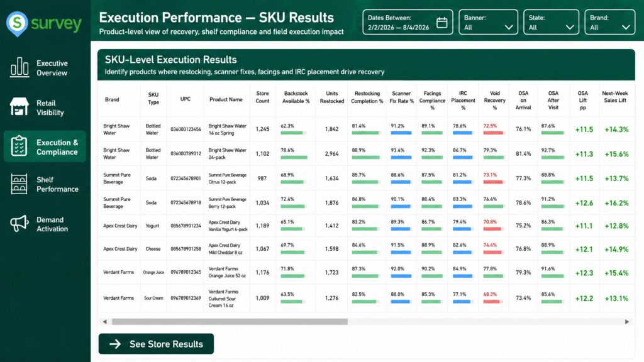Screen dimensions: 644x362
Task: Click the Executive Overview bar chart icon
Action: [19, 67]
